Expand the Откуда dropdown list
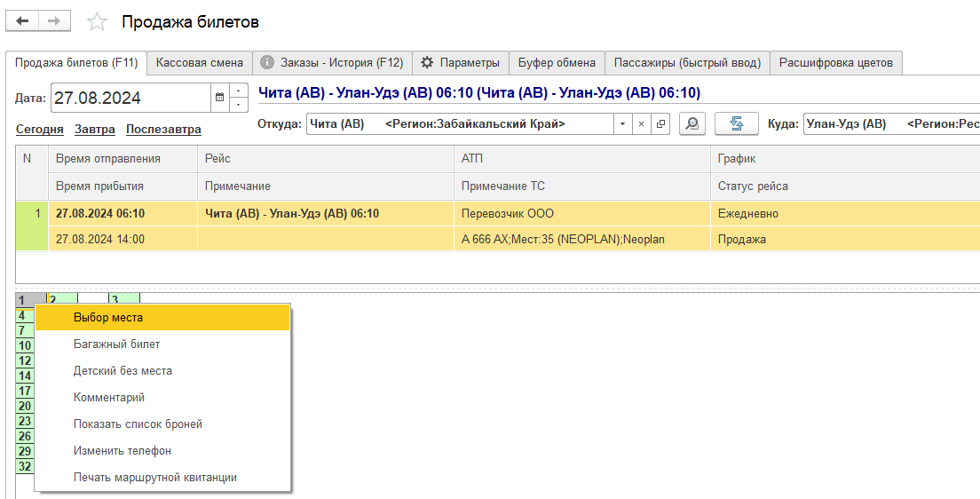Screen dimensions: 980x499 [x=622, y=124]
